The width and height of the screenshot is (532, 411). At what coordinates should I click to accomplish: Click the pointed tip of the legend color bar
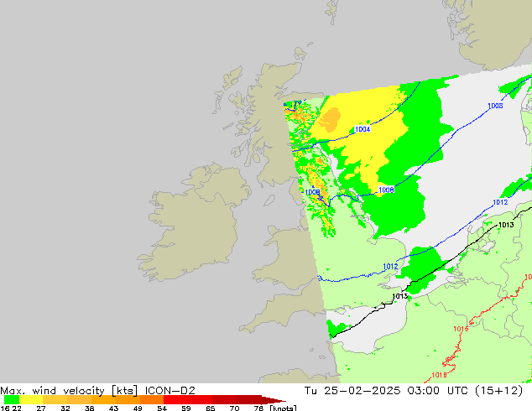pos(274,399)
